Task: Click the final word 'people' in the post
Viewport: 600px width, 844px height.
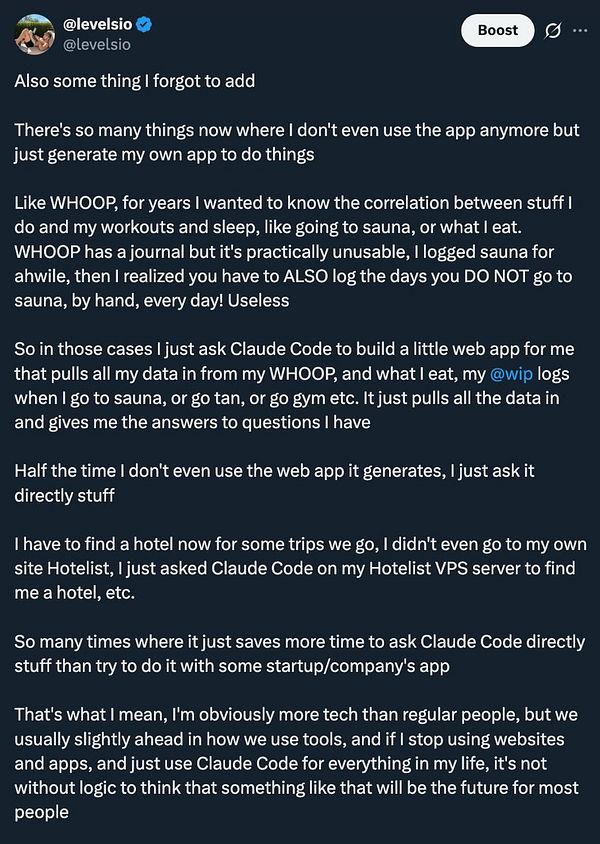Action: point(41,812)
